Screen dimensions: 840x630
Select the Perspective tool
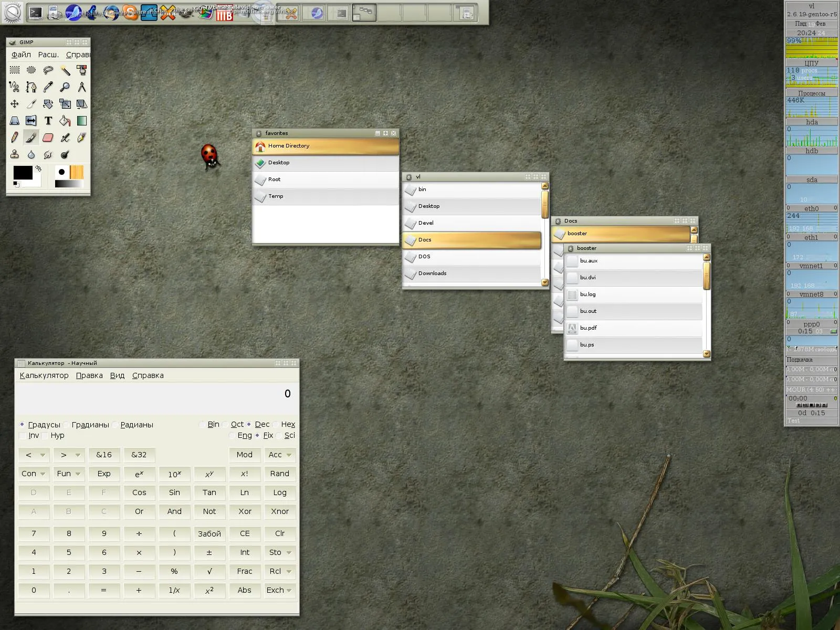coord(15,121)
